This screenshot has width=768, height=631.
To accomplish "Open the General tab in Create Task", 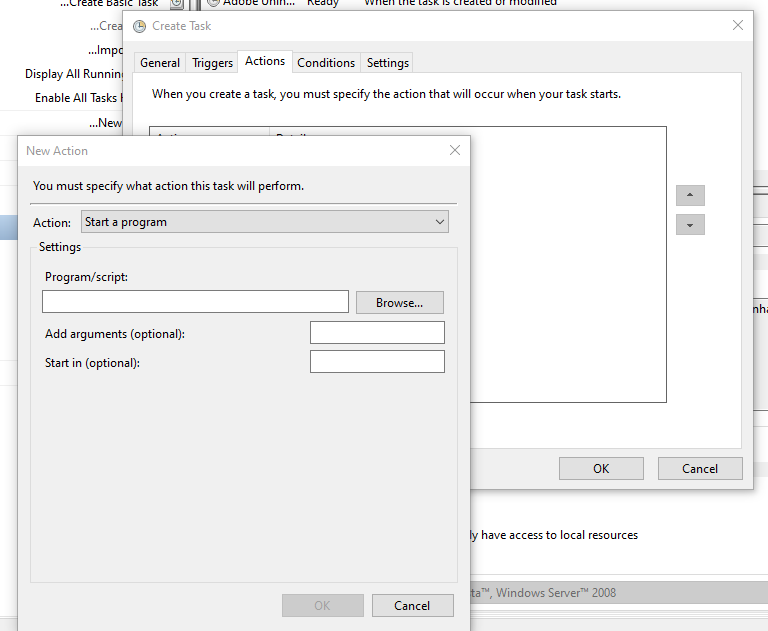I will [160, 63].
